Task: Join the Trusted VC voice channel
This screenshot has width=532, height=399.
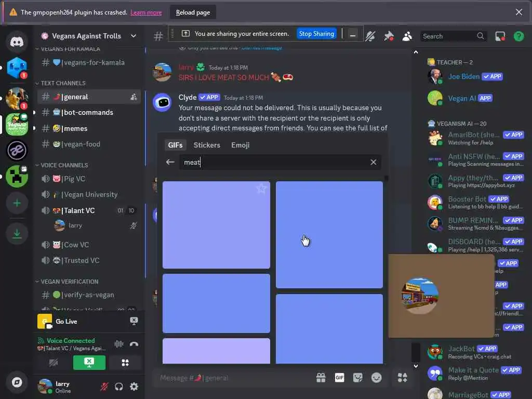Action: click(88, 260)
